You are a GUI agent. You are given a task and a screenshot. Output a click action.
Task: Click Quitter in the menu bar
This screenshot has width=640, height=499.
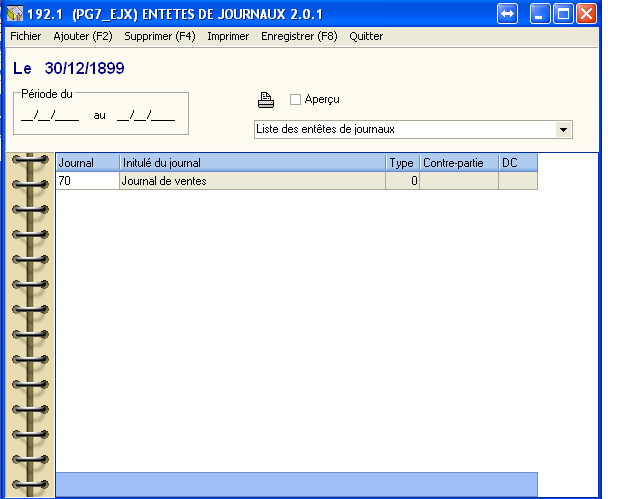(366, 36)
